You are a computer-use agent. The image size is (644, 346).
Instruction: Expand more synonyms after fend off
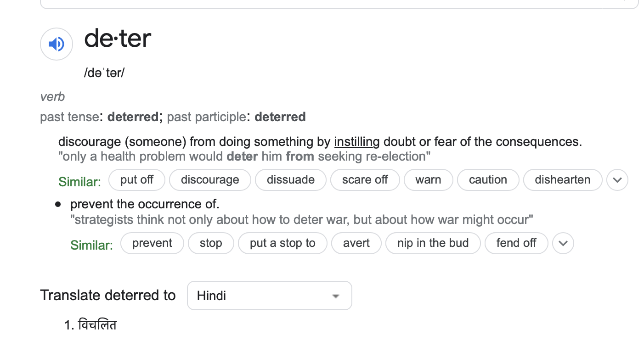click(563, 243)
